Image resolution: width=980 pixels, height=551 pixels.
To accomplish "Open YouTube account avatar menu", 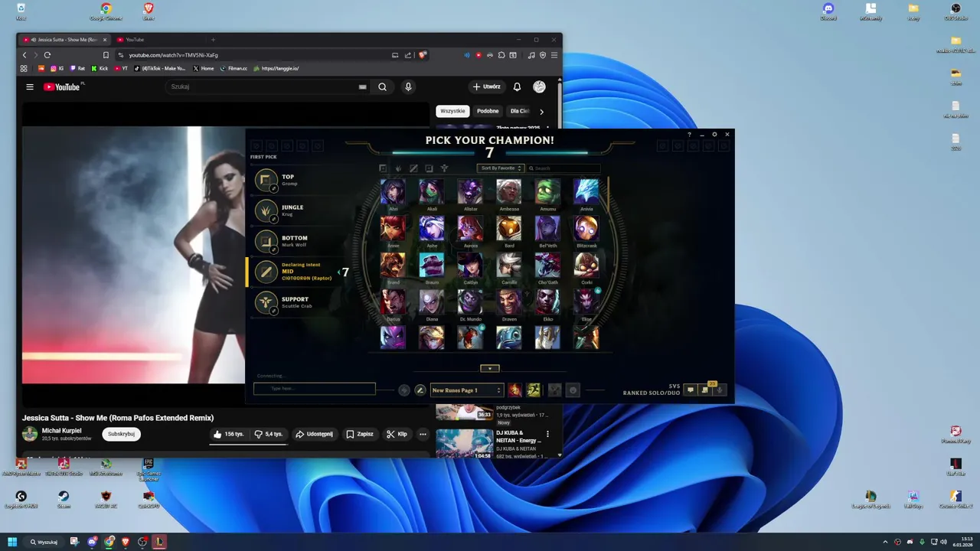I will pos(539,86).
